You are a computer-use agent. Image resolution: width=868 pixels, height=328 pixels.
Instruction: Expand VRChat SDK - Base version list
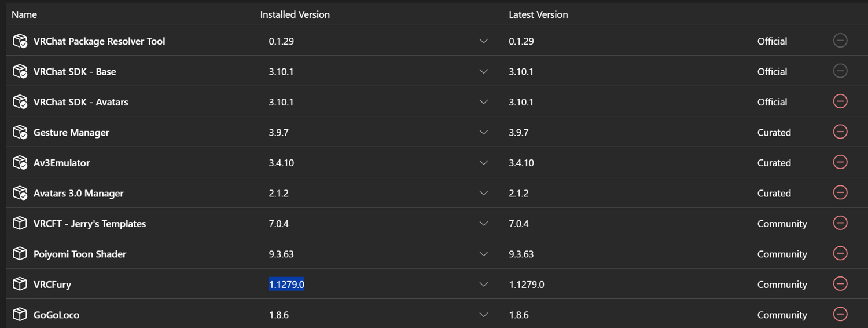point(484,71)
